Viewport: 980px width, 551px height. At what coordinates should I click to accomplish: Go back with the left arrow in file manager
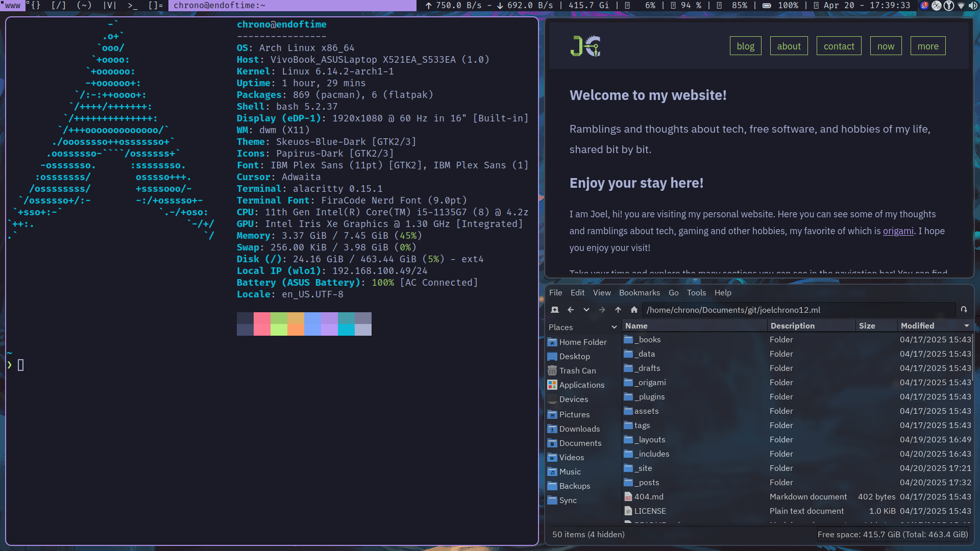click(571, 310)
